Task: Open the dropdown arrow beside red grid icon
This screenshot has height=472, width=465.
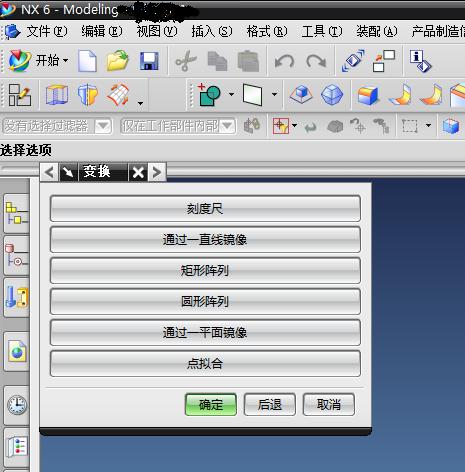Action: [x=141, y=103]
